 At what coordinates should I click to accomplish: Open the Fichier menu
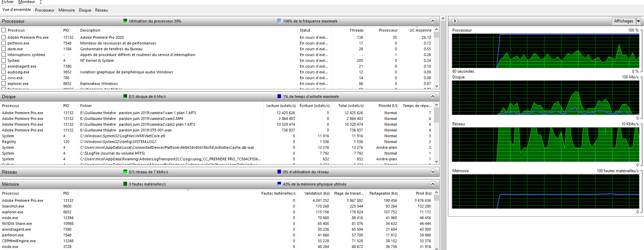[8, 2]
